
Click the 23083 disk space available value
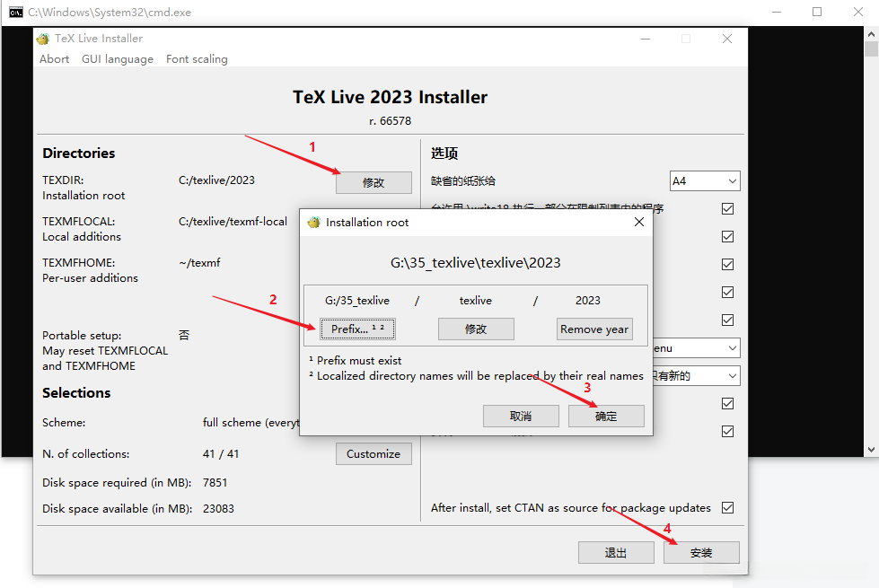(x=218, y=509)
